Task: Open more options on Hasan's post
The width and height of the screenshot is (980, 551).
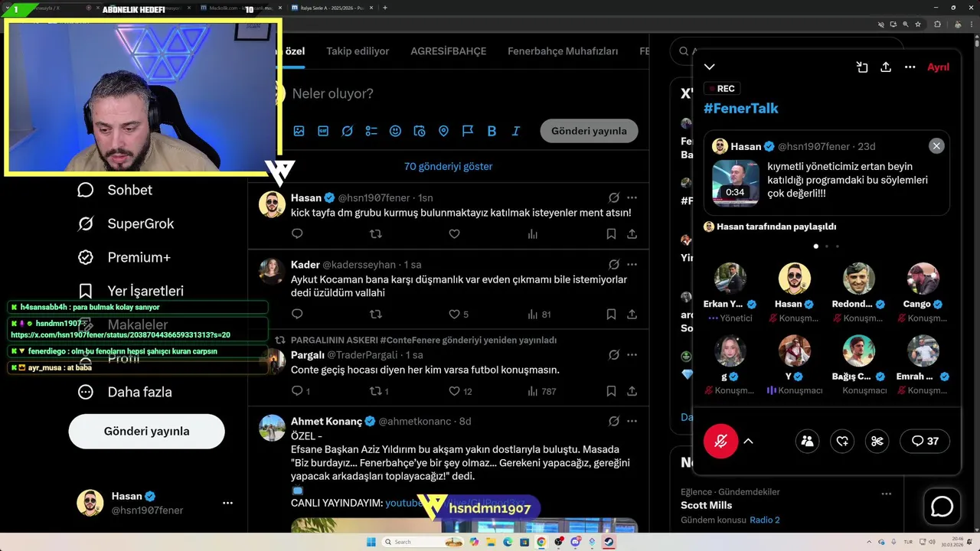Action: point(632,197)
